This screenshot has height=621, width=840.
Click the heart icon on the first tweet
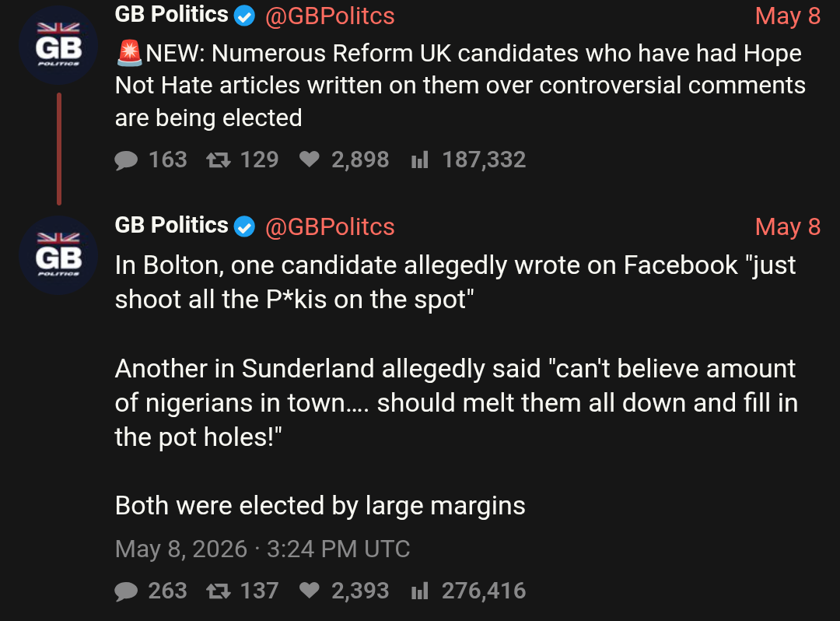pos(309,159)
